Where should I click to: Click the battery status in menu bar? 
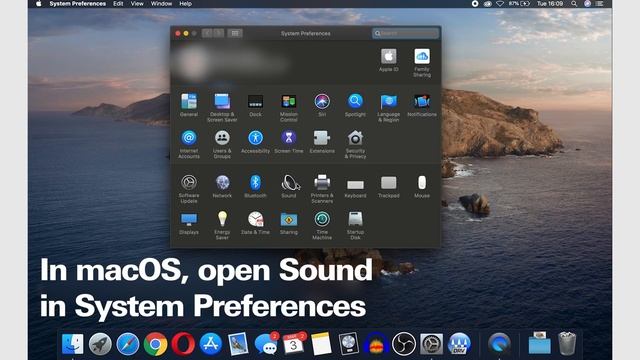(x=519, y=4)
